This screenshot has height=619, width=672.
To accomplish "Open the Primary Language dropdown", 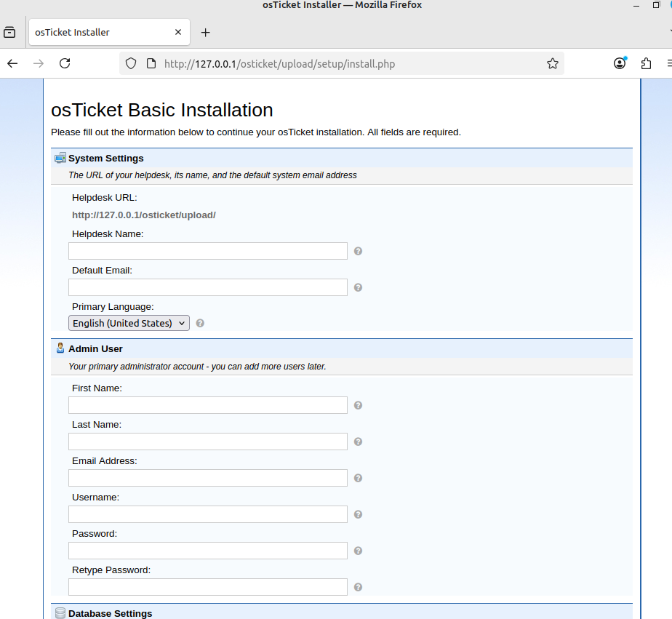I will click(129, 323).
